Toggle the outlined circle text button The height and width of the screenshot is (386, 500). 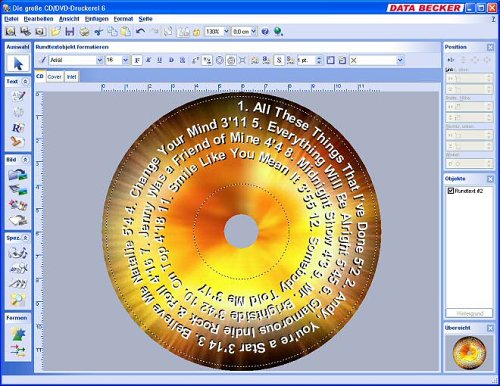coord(219,60)
